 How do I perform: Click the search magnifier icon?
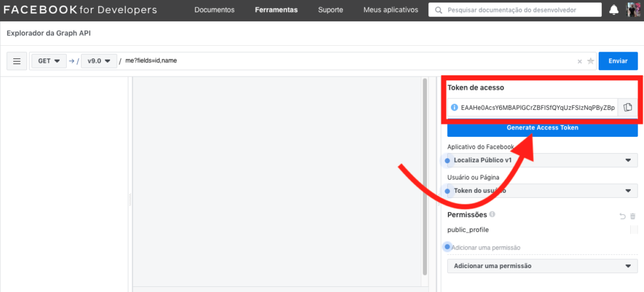tap(438, 10)
